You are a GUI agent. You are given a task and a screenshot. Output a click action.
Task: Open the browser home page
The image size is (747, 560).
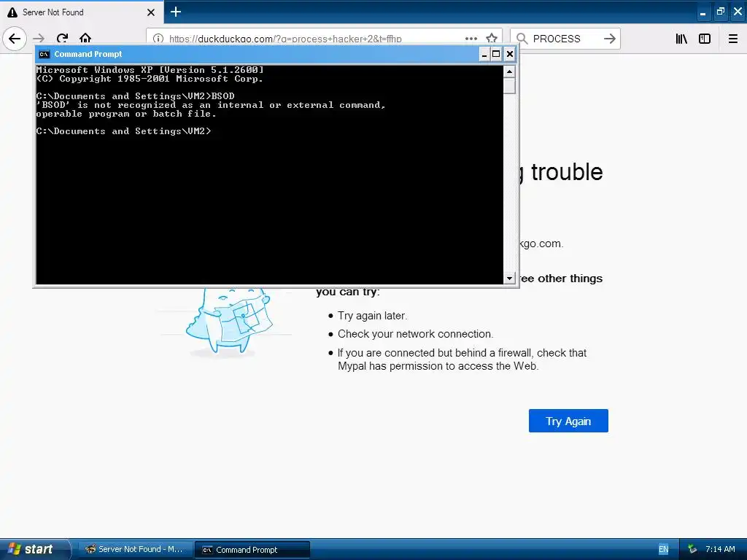click(x=85, y=38)
